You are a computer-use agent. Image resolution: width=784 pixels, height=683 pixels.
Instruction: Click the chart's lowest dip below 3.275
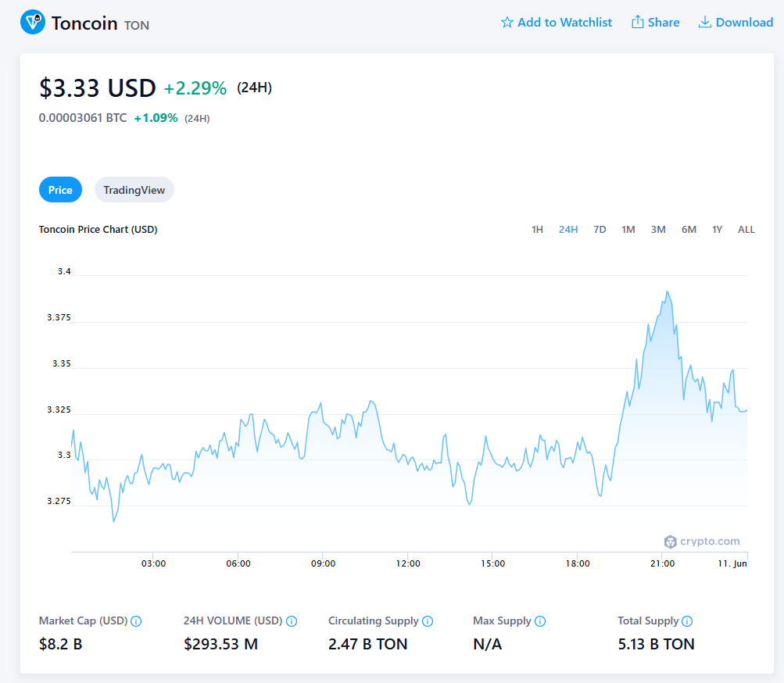[x=114, y=521]
